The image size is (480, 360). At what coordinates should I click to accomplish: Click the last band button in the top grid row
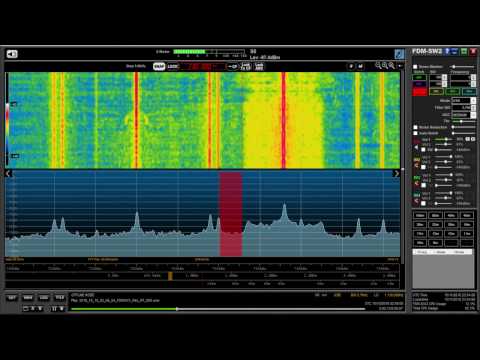[467, 215]
